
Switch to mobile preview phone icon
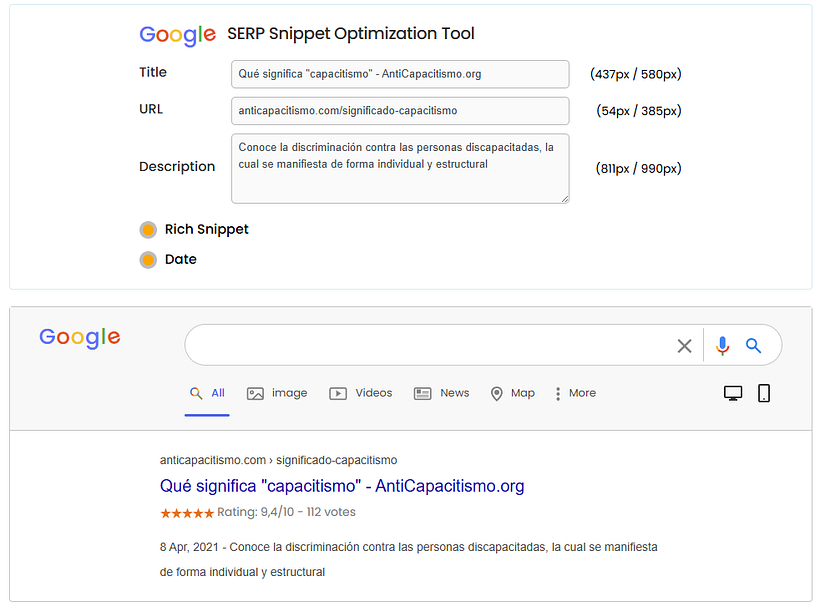pyautogui.click(x=764, y=393)
